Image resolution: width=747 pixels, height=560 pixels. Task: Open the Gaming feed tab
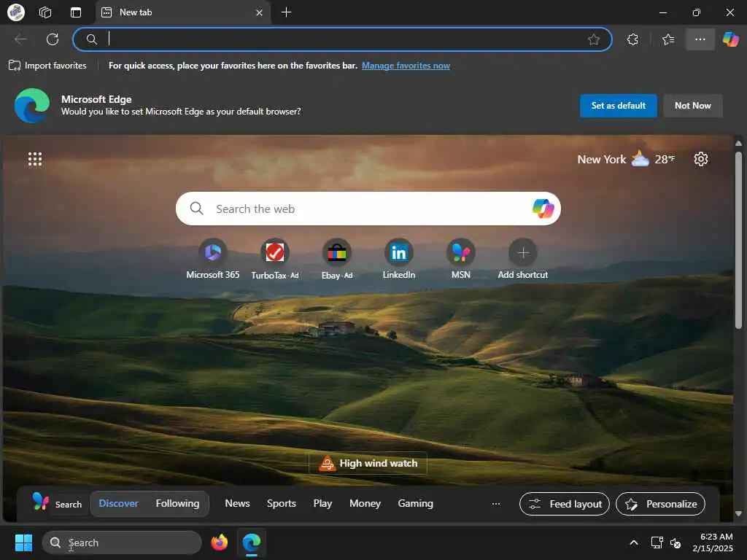(415, 503)
